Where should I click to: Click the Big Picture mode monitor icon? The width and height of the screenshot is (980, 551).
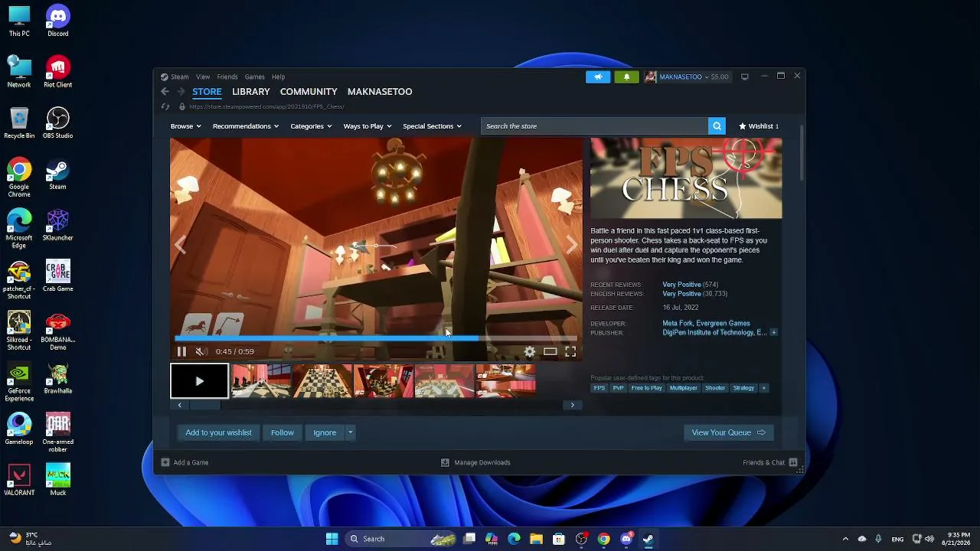[x=744, y=77]
